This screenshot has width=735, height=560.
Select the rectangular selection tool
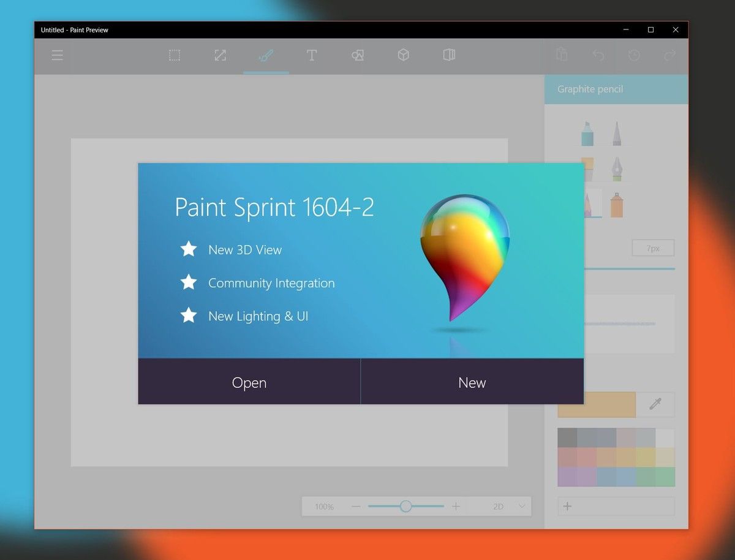click(175, 55)
